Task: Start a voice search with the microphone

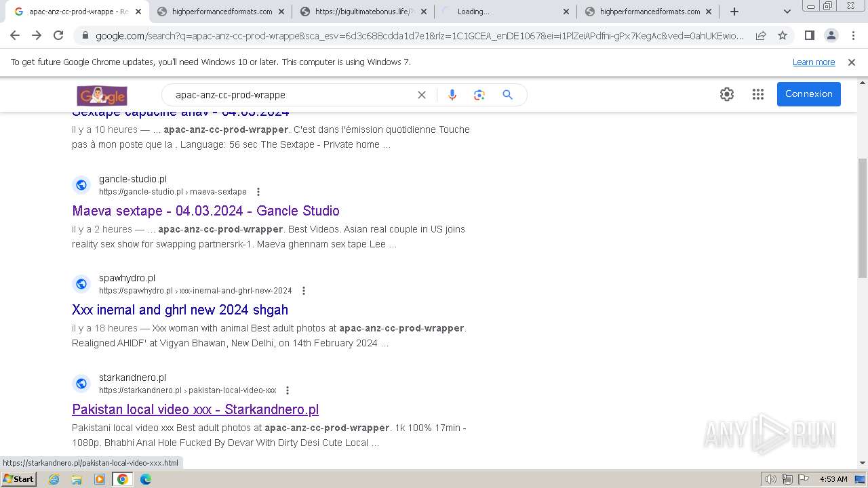Action: coord(452,95)
